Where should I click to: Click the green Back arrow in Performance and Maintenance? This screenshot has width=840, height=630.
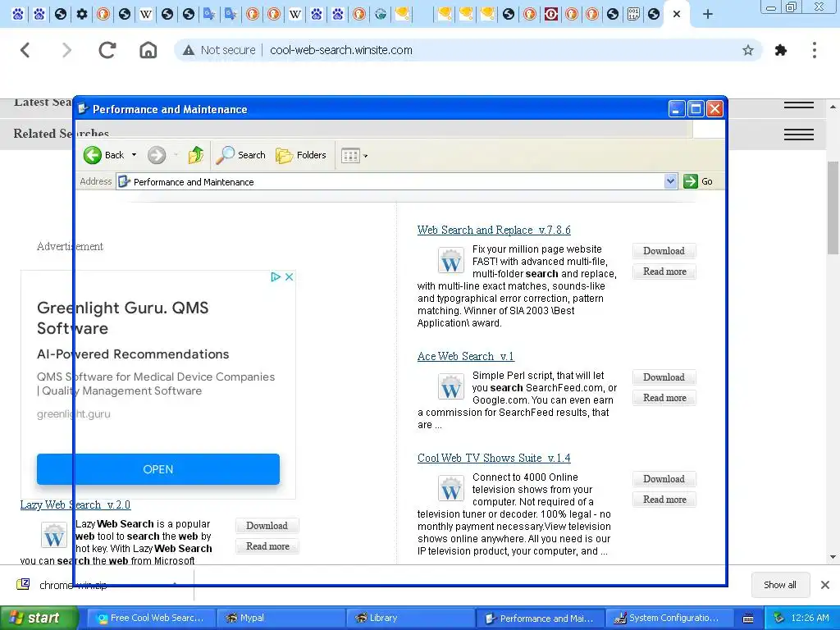[92, 155]
